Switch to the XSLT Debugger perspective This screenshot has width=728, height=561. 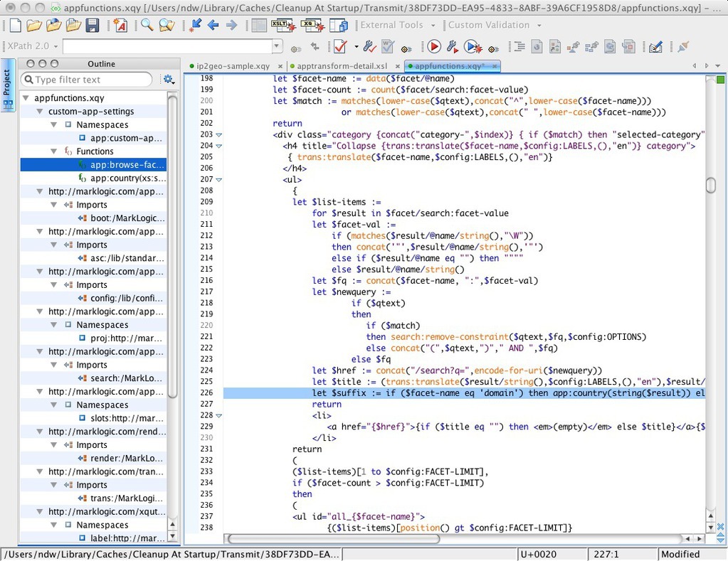click(283, 25)
